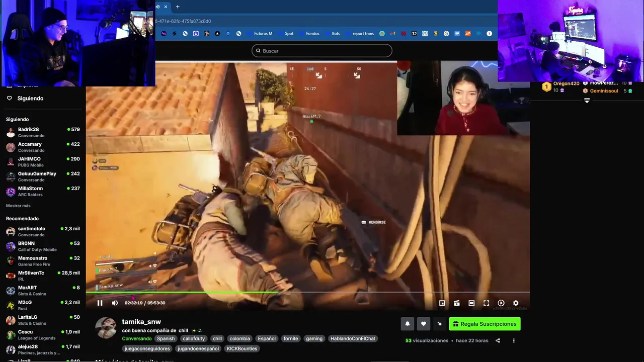
Task: Click Regala Suscripciones button
Action: pyautogui.click(x=485, y=324)
